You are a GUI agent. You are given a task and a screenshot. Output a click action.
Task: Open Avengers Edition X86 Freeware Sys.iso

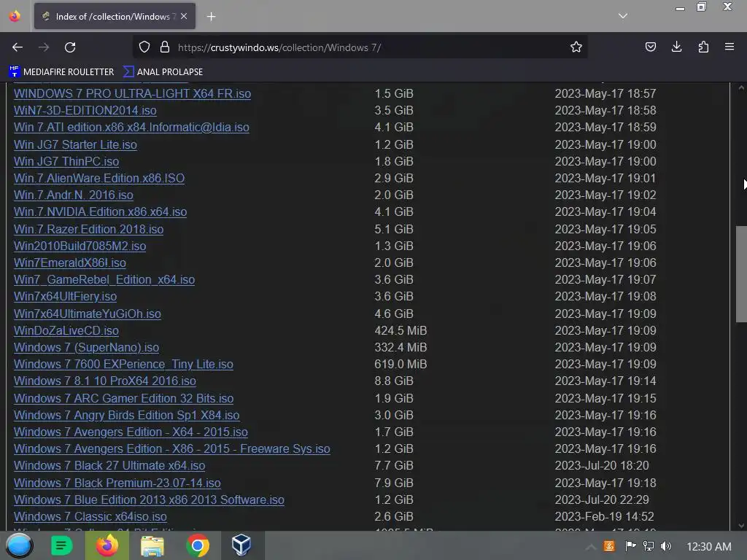(172, 448)
